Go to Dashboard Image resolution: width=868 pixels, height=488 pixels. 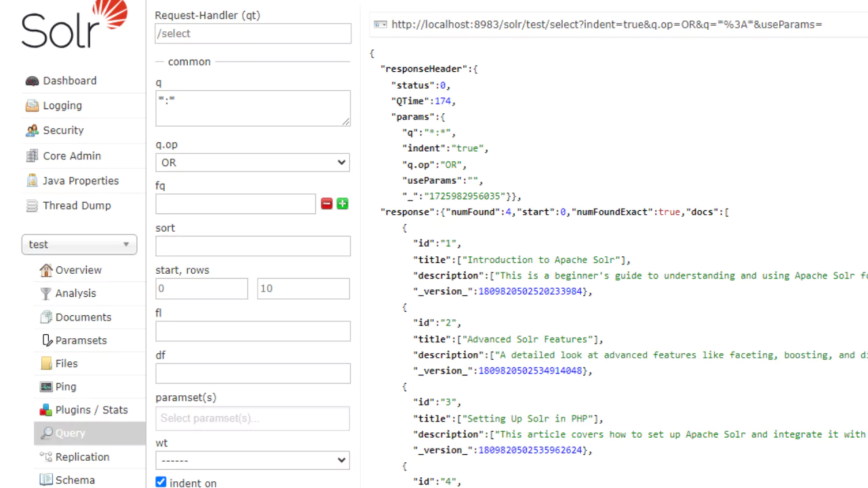point(70,81)
